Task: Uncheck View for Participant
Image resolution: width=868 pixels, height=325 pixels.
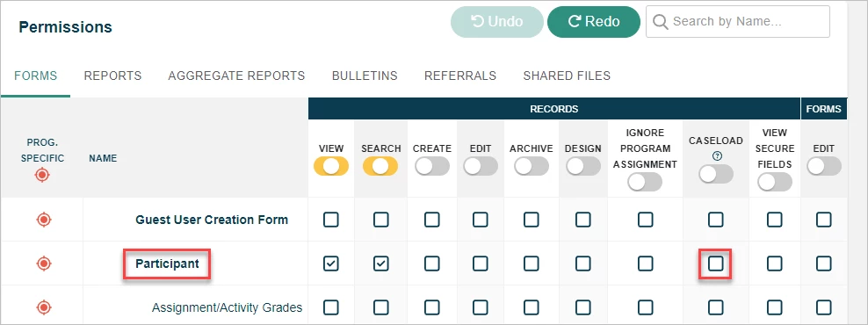Action: (331, 264)
